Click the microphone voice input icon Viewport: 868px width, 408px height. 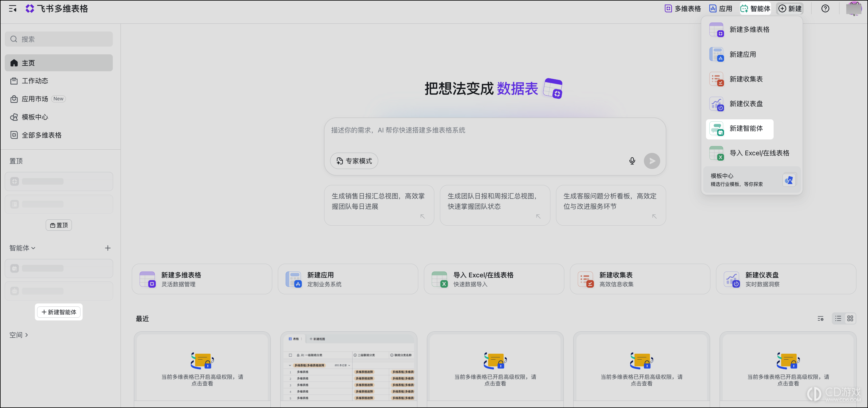pyautogui.click(x=632, y=161)
